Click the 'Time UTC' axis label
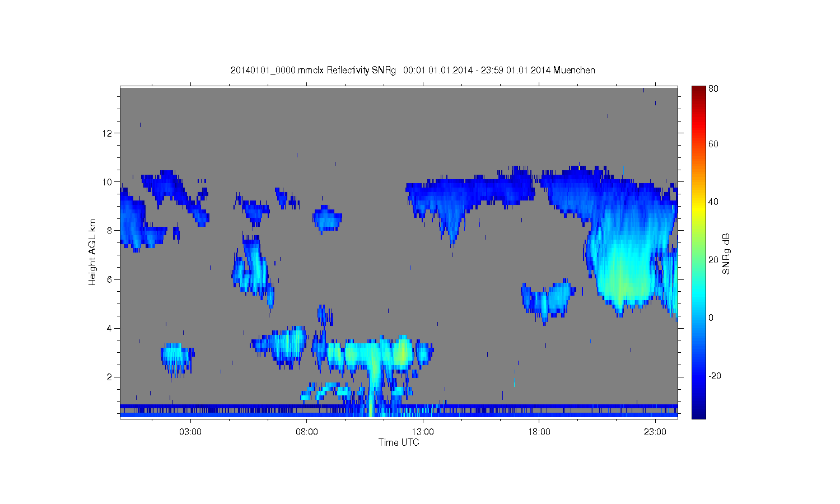The width and height of the screenshot is (840, 504). 399,442
